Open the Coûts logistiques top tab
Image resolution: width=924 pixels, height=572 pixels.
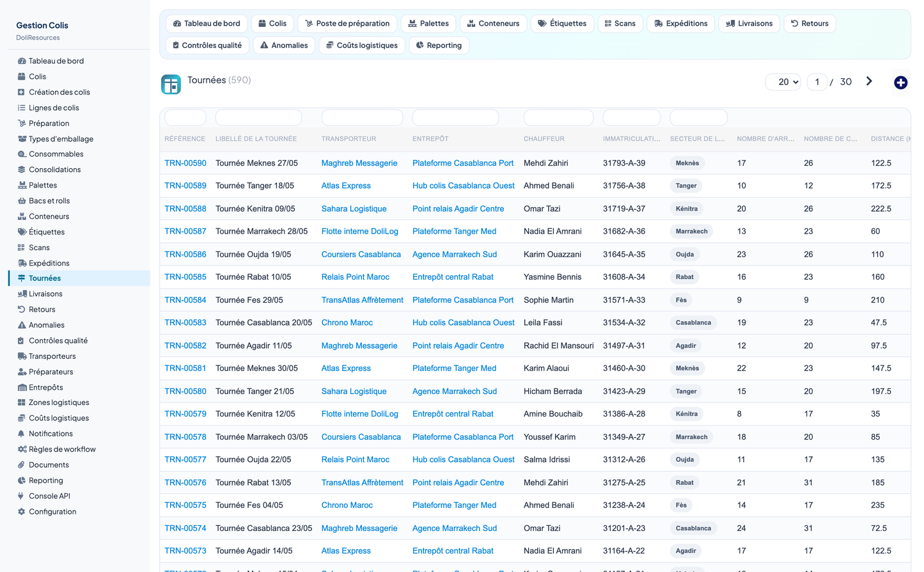tap(362, 45)
